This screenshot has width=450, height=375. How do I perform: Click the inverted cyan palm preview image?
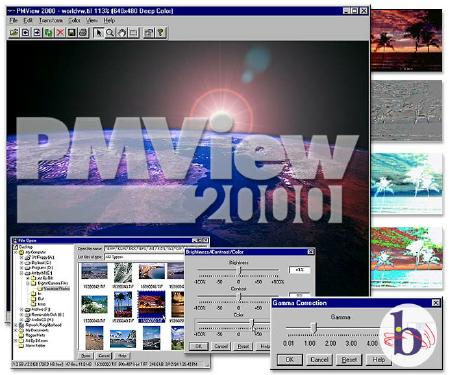(406, 183)
